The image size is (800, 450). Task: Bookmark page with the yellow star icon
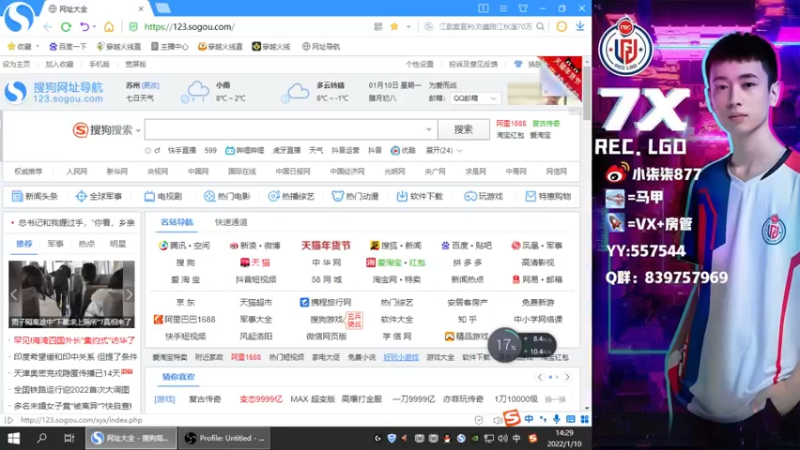coord(394,27)
